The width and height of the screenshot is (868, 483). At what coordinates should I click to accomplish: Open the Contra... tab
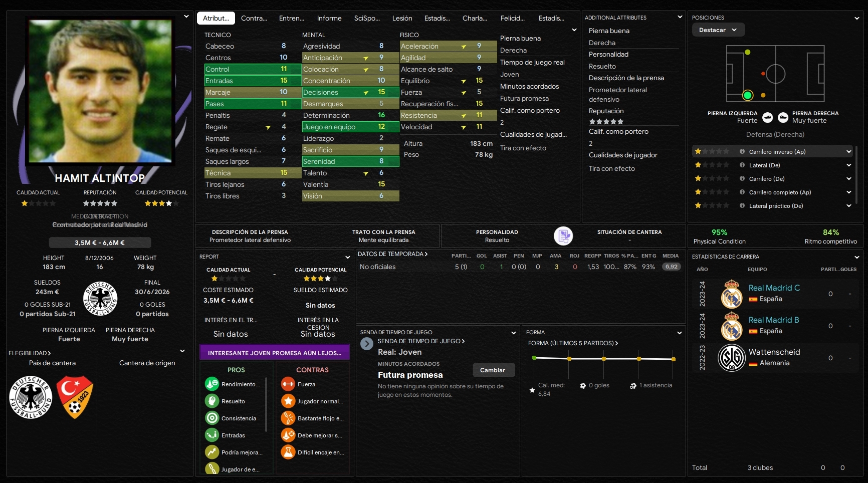(x=254, y=18)
